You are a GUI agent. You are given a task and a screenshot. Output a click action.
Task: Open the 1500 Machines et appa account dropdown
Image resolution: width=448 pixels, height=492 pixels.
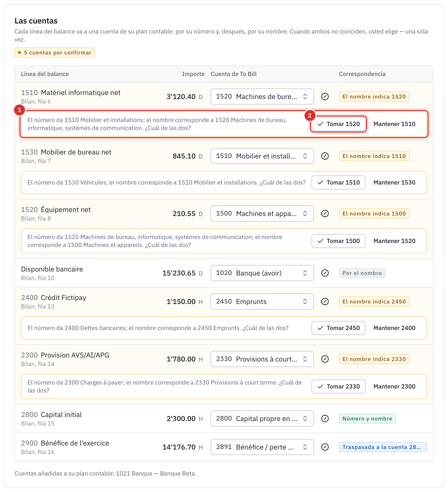[262, 213]
